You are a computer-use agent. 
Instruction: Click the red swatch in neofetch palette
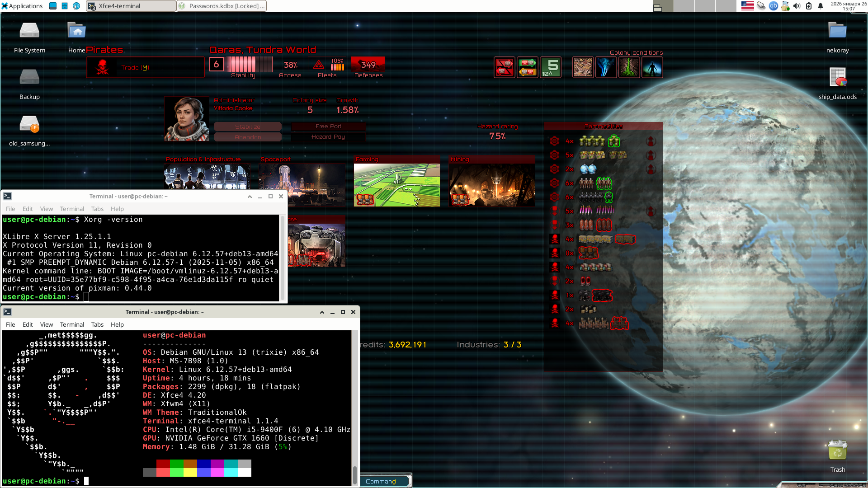click(163, 464)
